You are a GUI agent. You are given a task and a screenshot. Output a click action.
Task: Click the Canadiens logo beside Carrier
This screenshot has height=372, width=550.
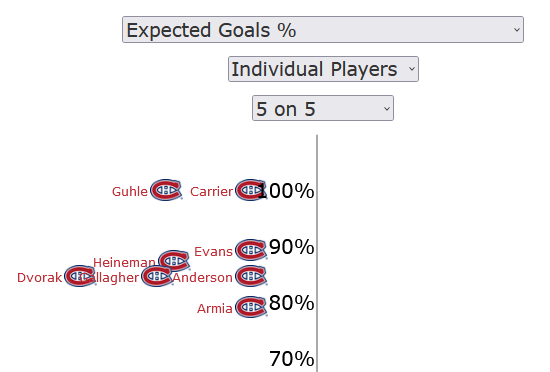point(251,190)
